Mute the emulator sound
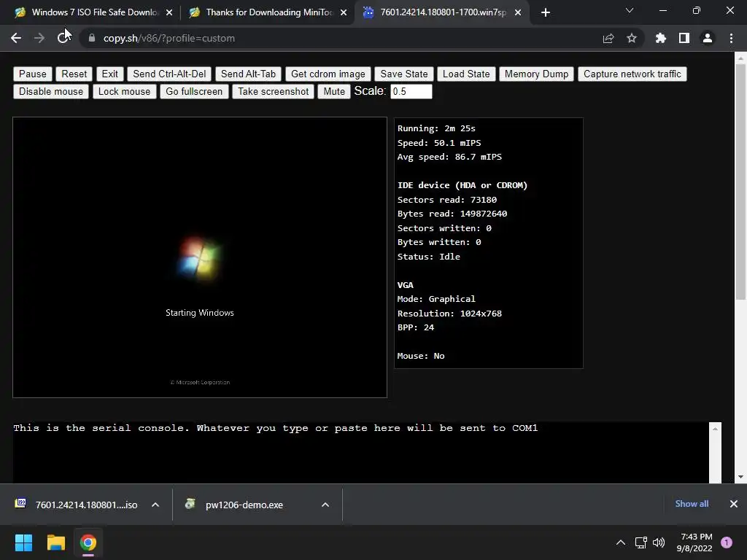Screen dimensions: 747x560 (334, 91)
